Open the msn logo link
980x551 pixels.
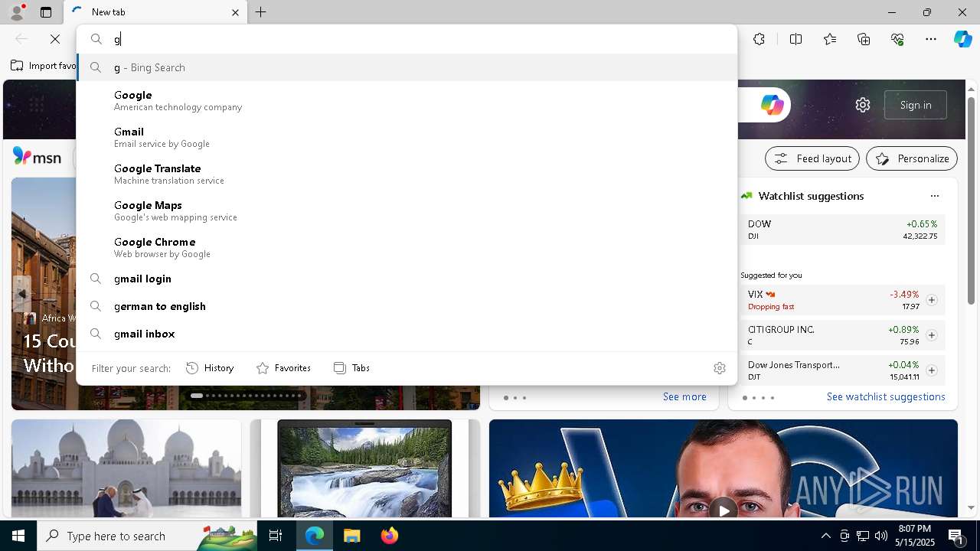[x=37, y=157]
